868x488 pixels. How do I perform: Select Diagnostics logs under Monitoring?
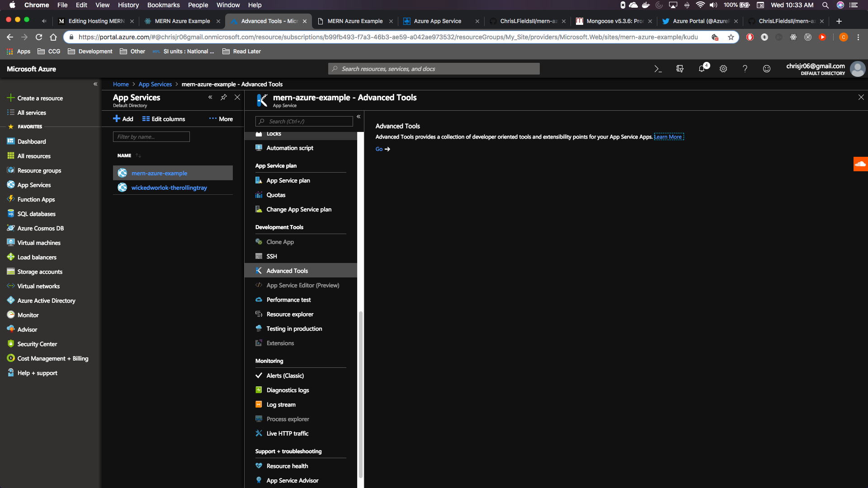(288, 390)
